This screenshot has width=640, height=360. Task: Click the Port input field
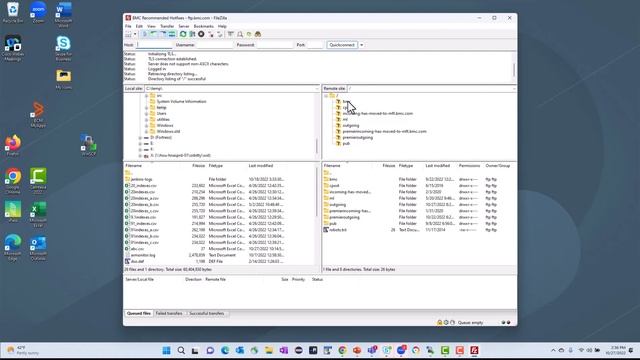315,45
